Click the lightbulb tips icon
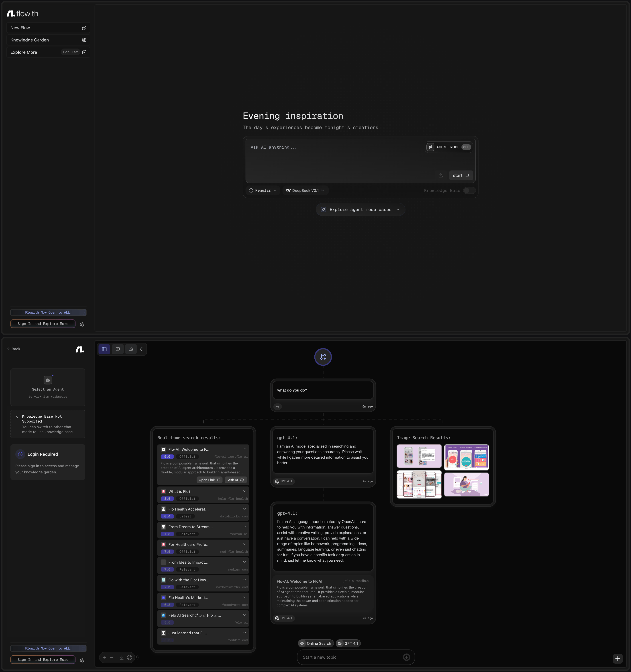Image resolution: width=631 pixels, height=672 pixels. [x=138, y=658]
